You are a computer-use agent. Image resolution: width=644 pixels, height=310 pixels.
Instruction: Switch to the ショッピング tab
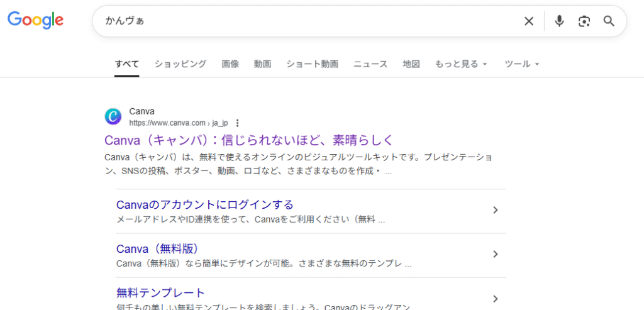tap(180, 64)
